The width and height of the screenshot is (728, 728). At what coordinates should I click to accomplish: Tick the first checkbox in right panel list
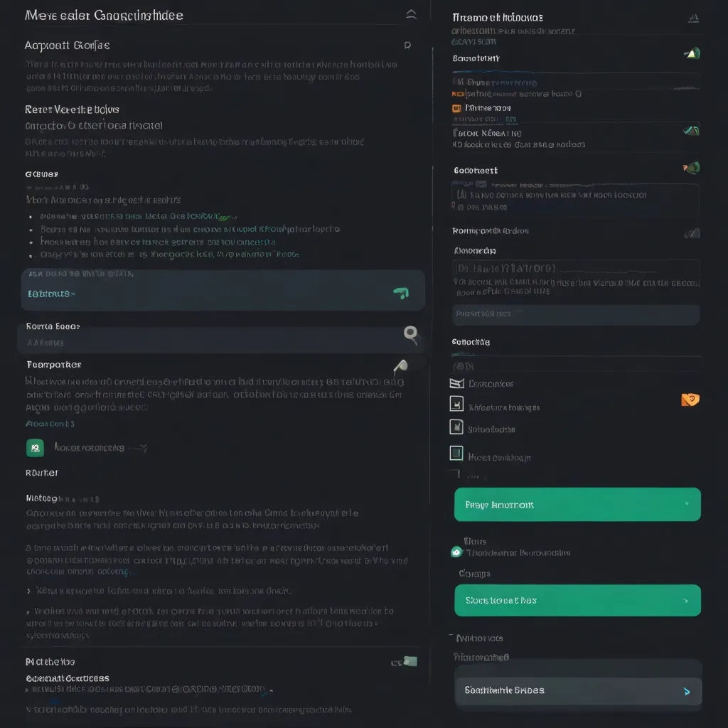tap(456, 404)
